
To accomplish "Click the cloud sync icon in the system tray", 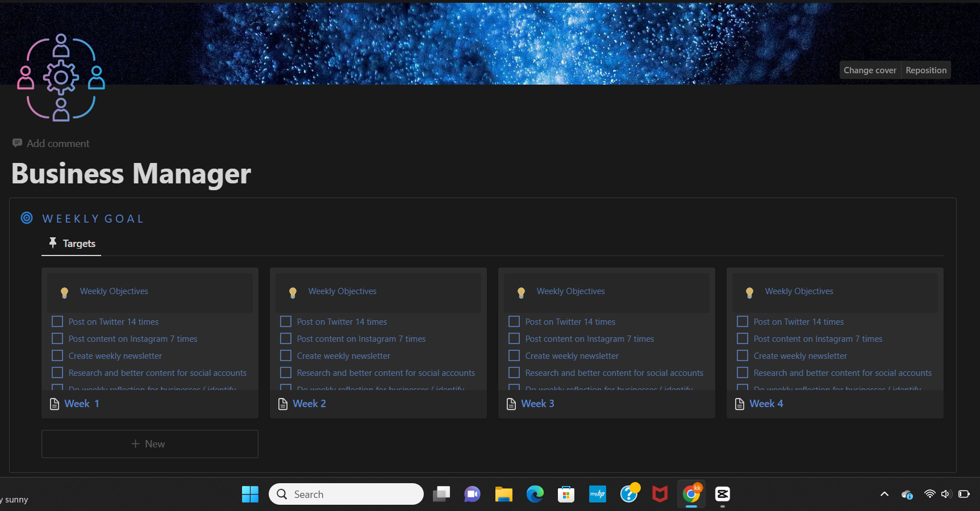I will pos(907,495).
